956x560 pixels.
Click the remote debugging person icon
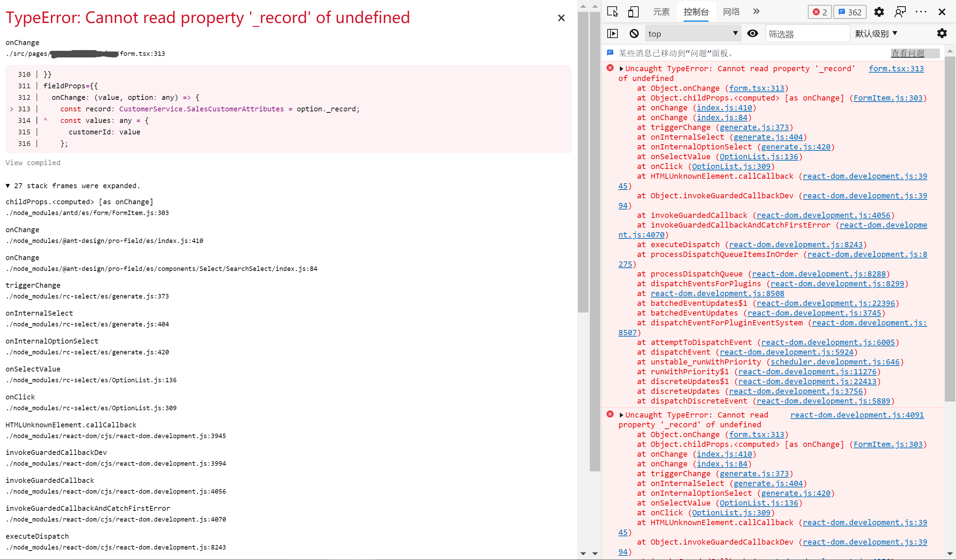(900, 12)
